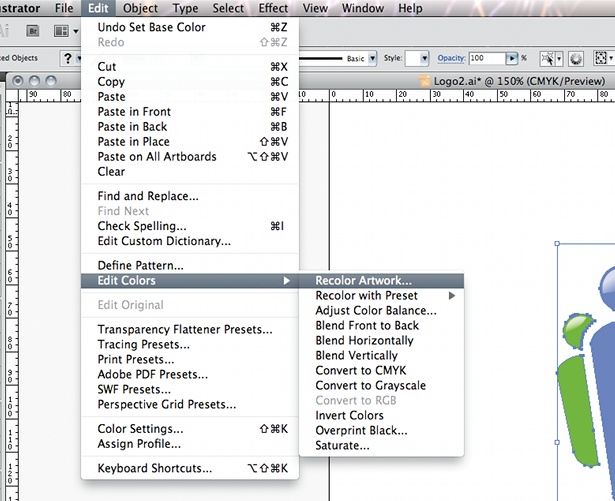This screenshot has width=615, height=501.
Task: Expand the Opacity slider arrow
Action: coord(511,58)
